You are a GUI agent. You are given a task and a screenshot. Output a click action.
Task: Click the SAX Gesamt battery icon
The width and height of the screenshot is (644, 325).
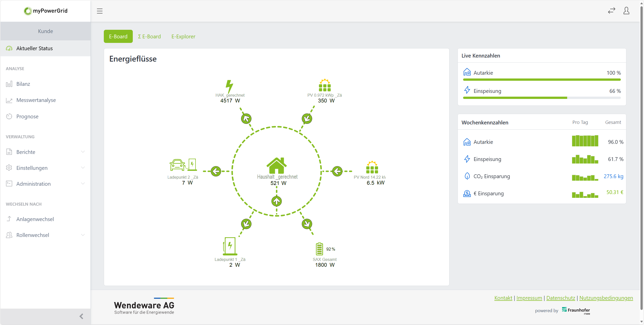[319, 249]
